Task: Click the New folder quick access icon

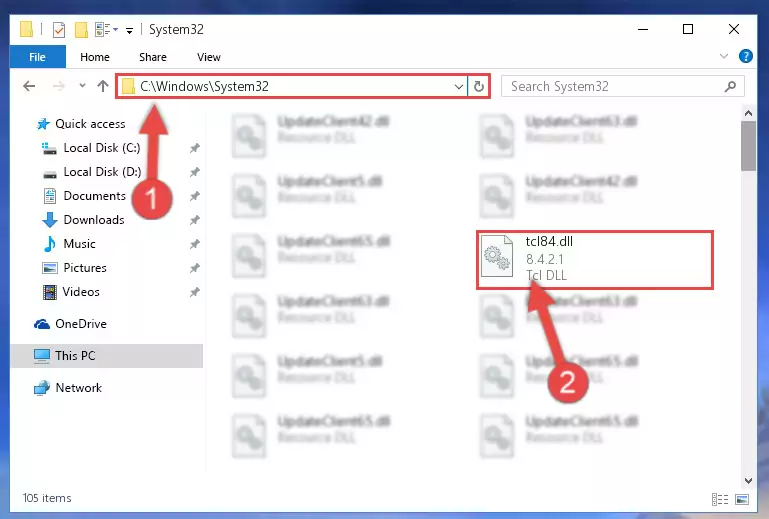Action: pos(81,30)
